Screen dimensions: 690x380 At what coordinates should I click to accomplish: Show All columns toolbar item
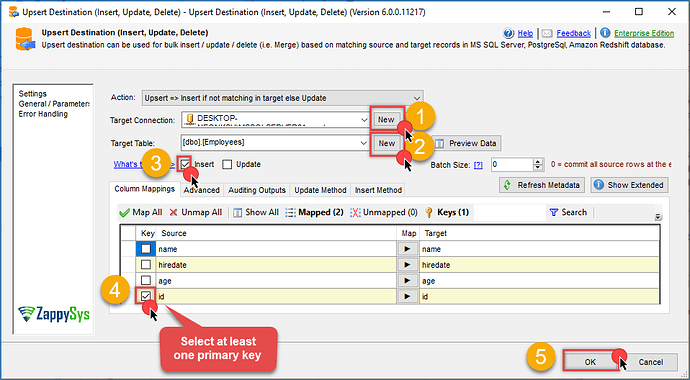tap(256, 212)
